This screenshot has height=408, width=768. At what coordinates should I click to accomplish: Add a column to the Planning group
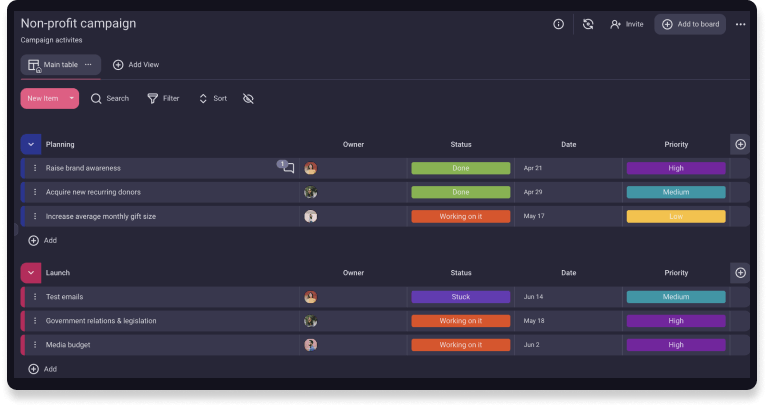coord(740,144)
